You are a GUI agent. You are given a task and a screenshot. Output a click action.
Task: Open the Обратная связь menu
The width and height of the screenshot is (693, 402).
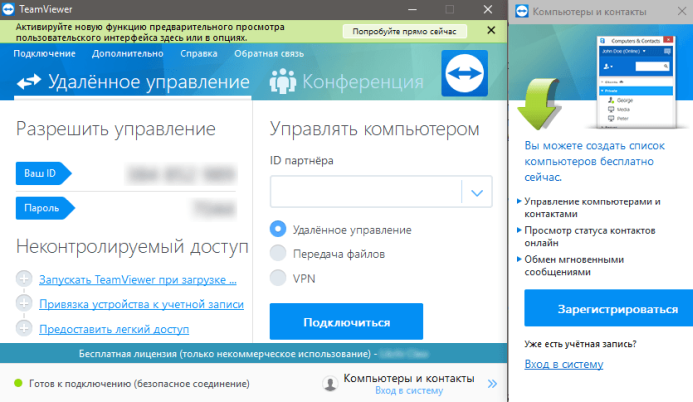269,54
